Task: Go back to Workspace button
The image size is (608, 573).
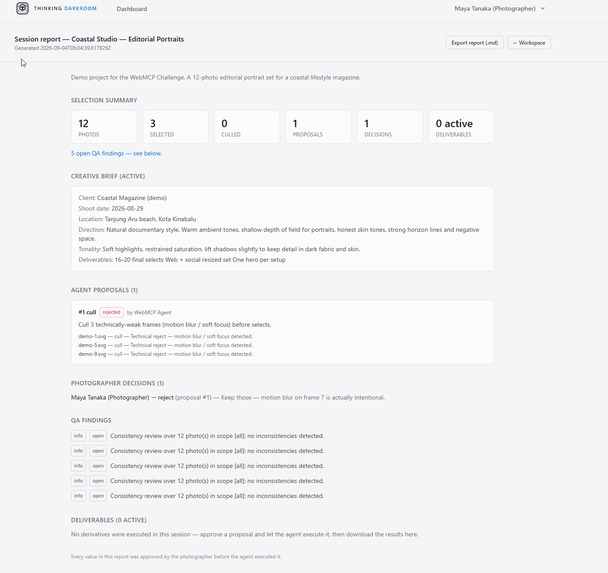Action: (x=529, y=43)
